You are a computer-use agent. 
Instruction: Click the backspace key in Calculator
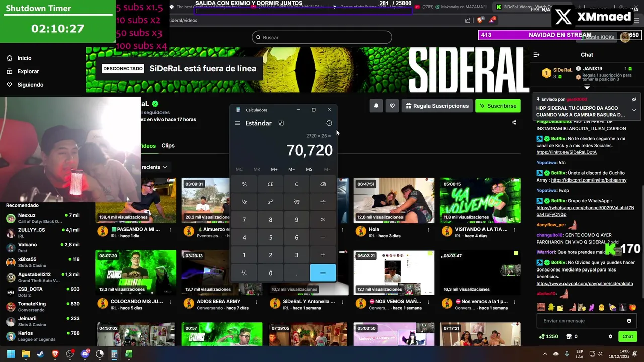click(x=323, y=184)
